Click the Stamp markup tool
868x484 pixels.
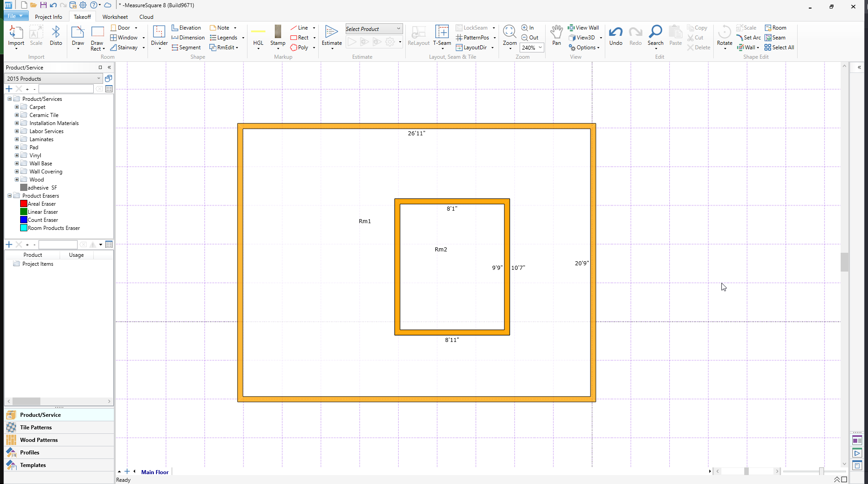(x=278, y=35)
